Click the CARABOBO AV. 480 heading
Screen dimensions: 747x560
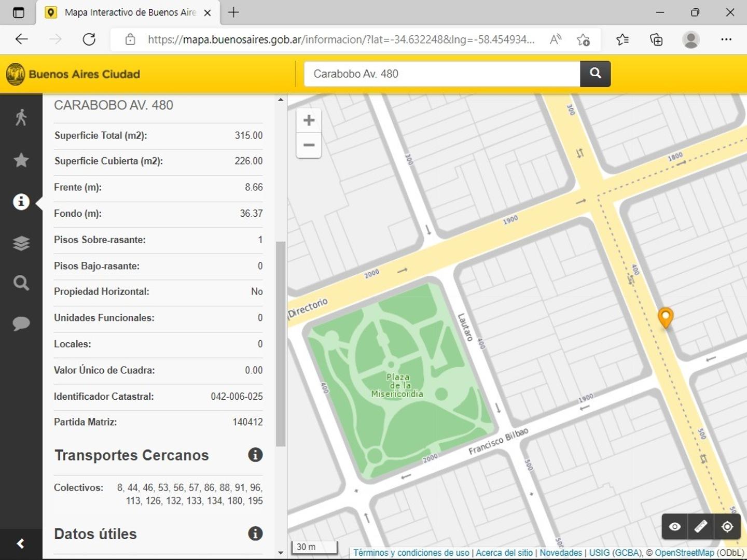pyautogui.click(x=114, y=105)
